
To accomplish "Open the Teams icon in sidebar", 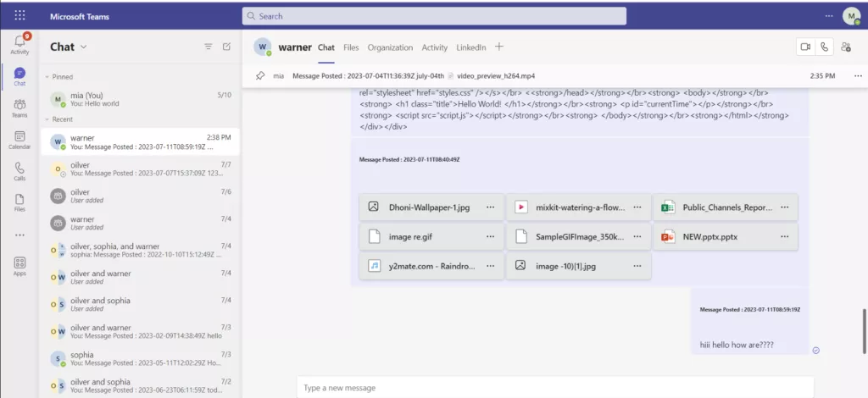I will 19,108.
